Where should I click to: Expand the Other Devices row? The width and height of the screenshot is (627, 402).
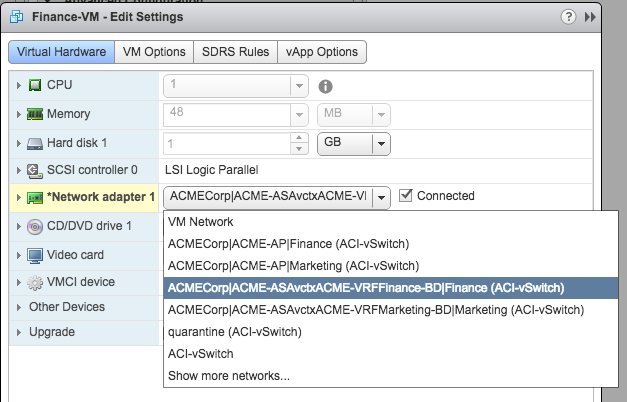18,308
